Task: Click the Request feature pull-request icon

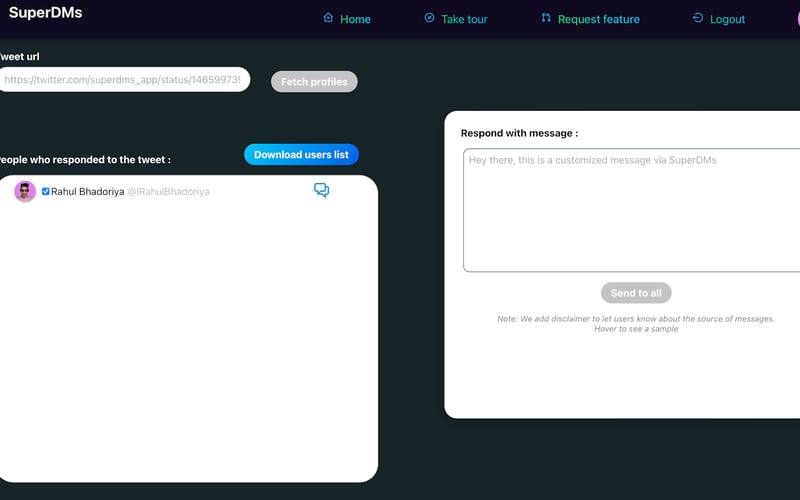Action: (546, 18)
